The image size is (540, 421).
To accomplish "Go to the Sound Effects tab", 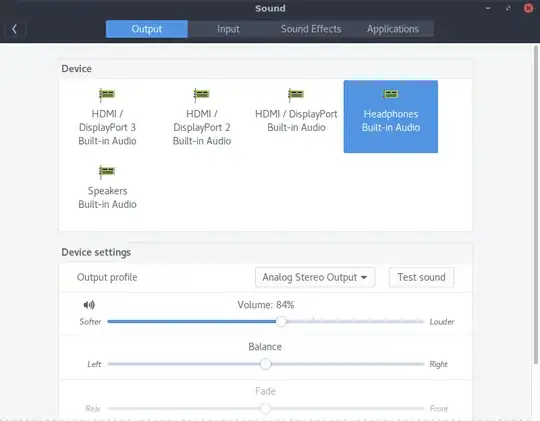I will pyautogui.click(x=311, y=29).
